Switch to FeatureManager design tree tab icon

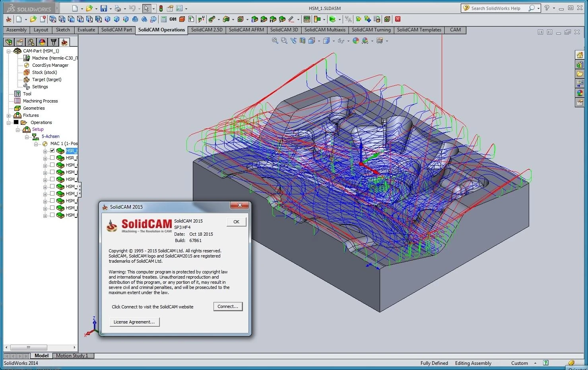pos(9,42)
